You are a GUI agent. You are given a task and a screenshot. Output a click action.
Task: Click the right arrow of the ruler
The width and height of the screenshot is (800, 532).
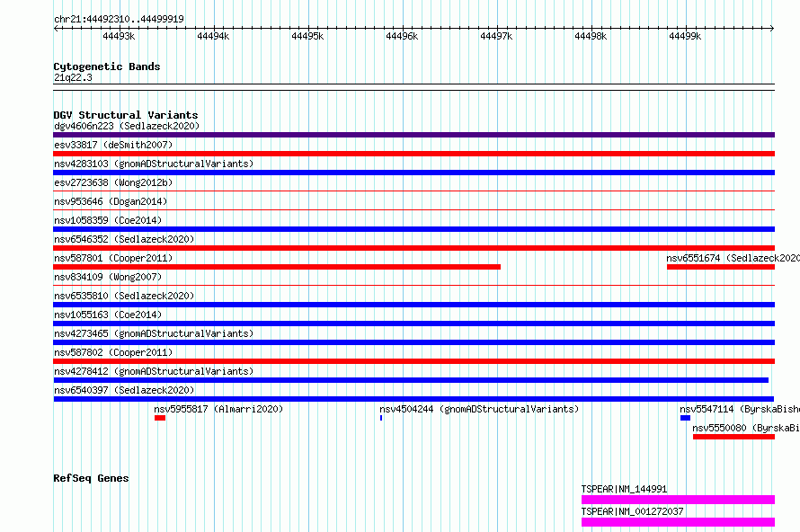(x=772, y=29)
